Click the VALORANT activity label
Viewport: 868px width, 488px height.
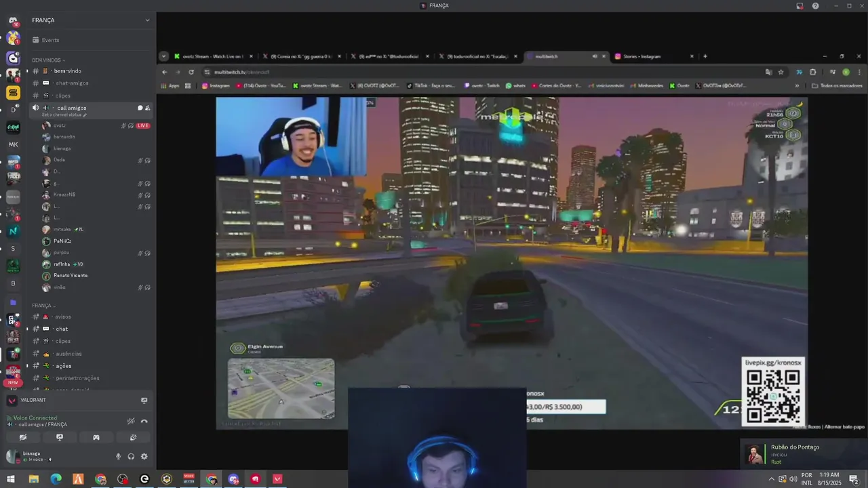coord(33,401)
